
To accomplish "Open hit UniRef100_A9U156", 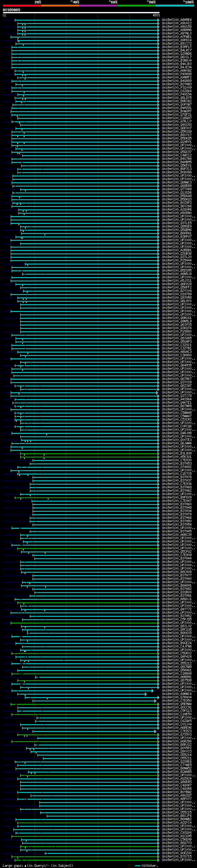I will [177, 26].
